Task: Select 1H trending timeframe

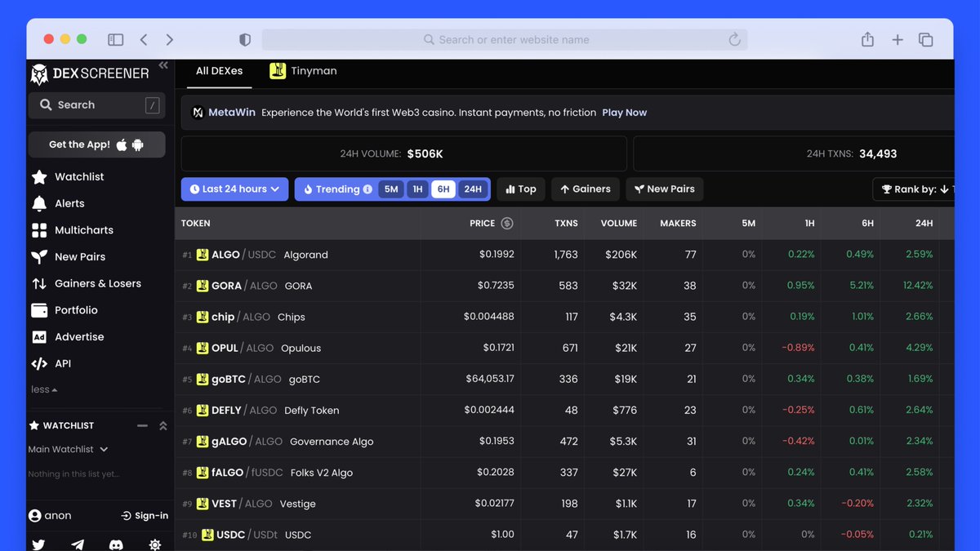Action: coord(417,189)
